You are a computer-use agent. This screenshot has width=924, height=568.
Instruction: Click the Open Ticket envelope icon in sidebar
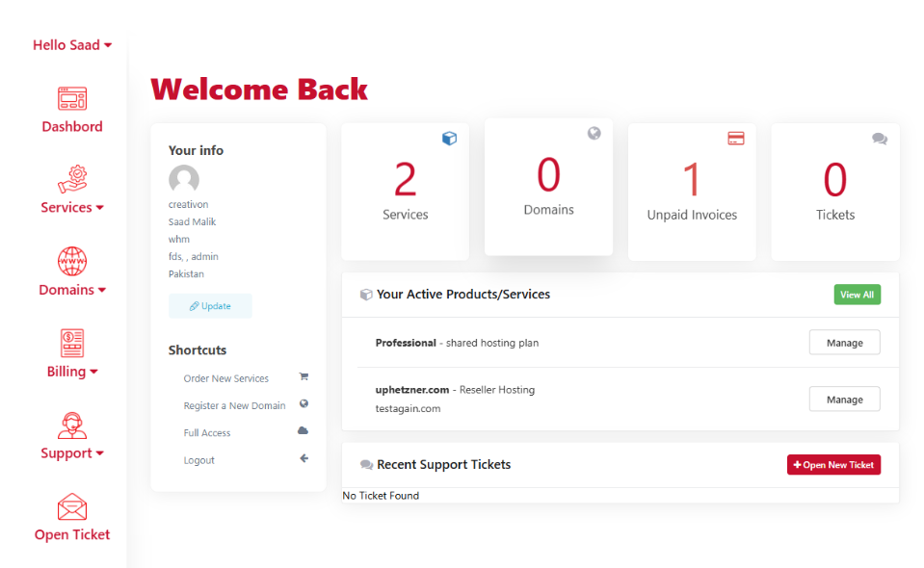tap(71, 507)
